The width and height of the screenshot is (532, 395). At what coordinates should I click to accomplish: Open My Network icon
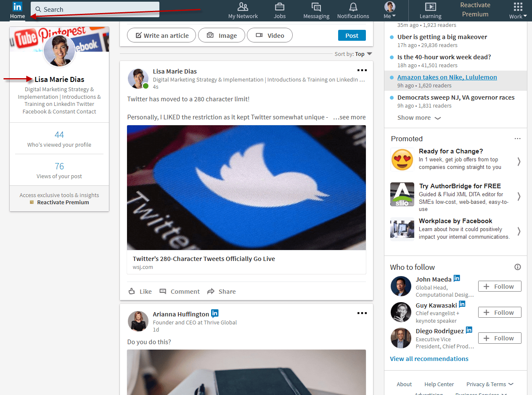(243, 7)
